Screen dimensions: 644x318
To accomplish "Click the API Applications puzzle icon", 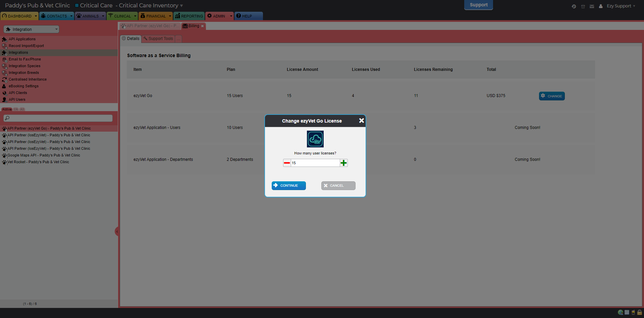I will 4,39.
